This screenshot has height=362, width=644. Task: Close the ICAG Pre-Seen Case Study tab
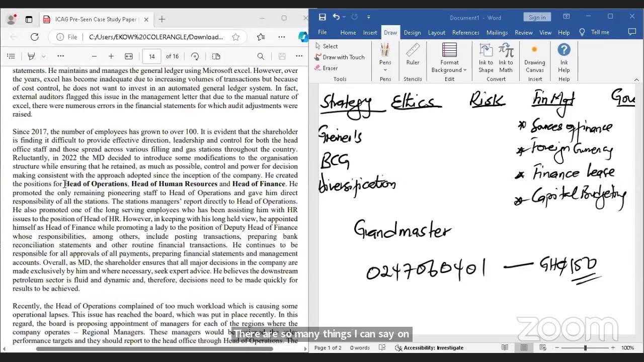(146, 20)
